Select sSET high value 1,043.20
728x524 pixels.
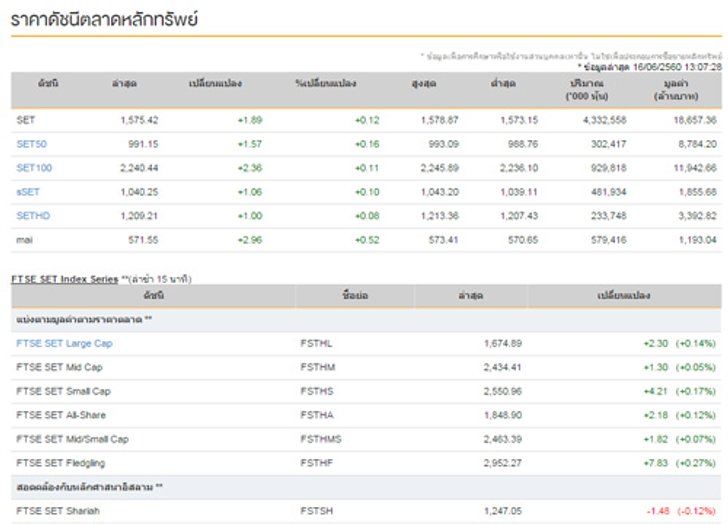(440, 192)
